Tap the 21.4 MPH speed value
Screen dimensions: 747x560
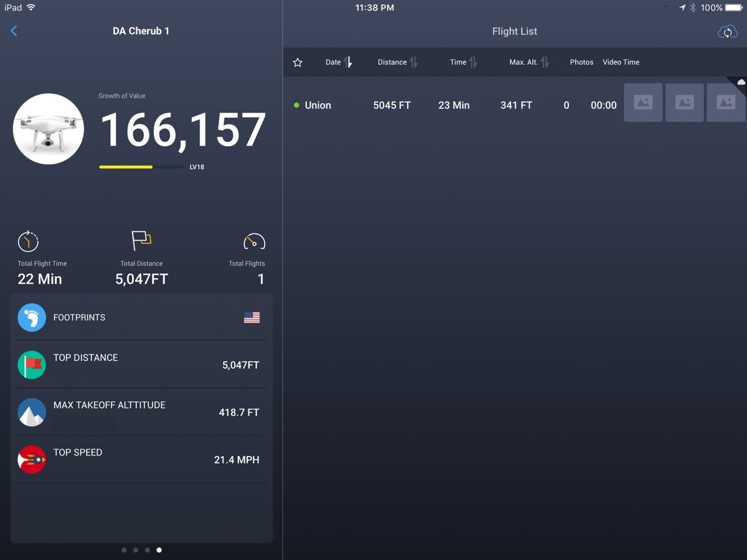[237, 460]
